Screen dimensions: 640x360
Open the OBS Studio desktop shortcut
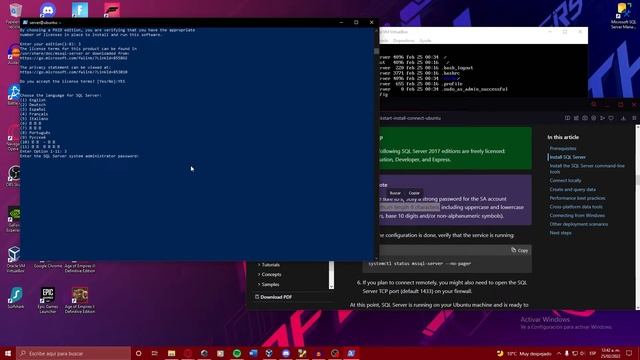pyautogui.click(x=13, y=176)
